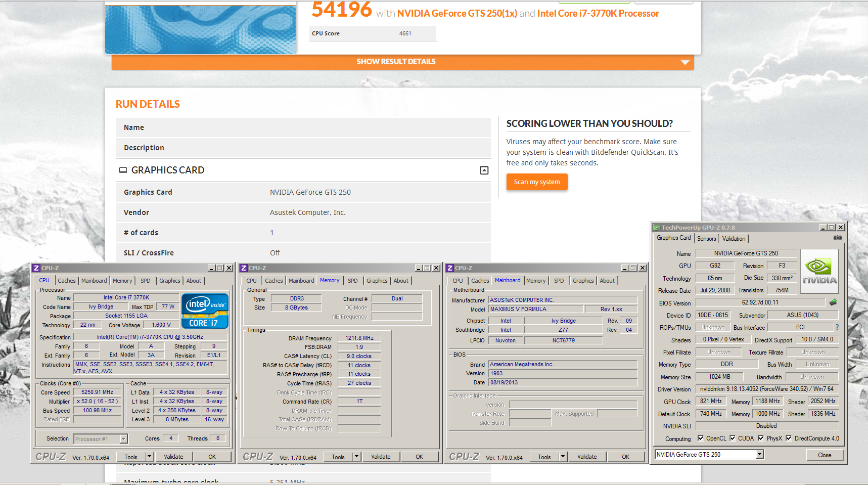Click the Scan my system button

(537, 182)
